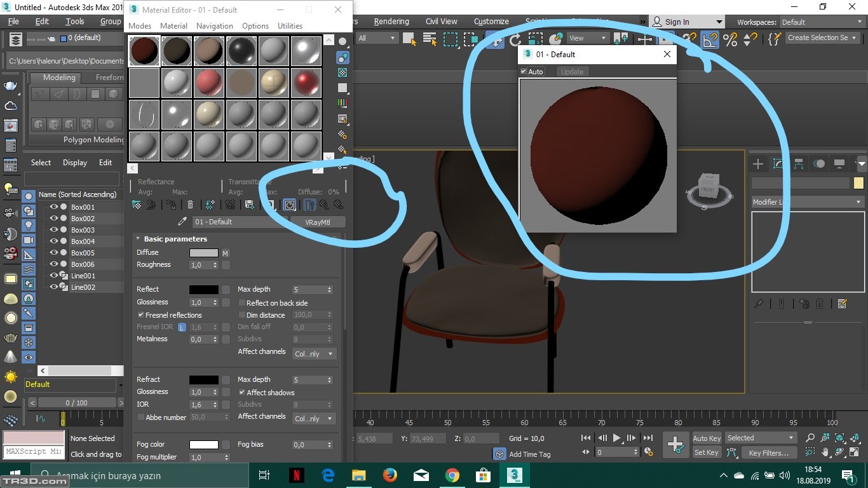Image resolution: width=868 pixels, height=488 pixels.
Task: Click the Pin Stack icon
Action: (759, 304)
